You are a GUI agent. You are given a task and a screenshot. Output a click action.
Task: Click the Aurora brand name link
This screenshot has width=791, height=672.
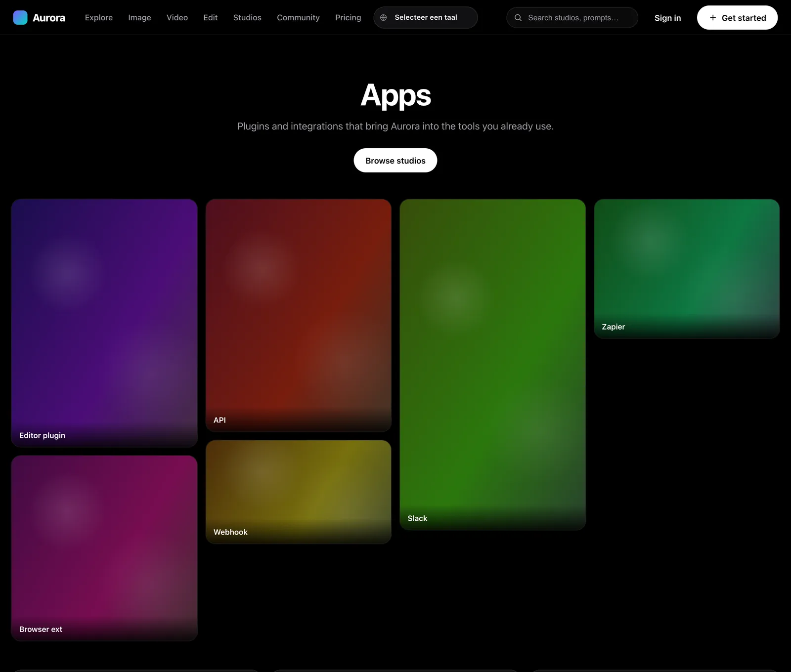pyautogui.click(x=49, y=18)
